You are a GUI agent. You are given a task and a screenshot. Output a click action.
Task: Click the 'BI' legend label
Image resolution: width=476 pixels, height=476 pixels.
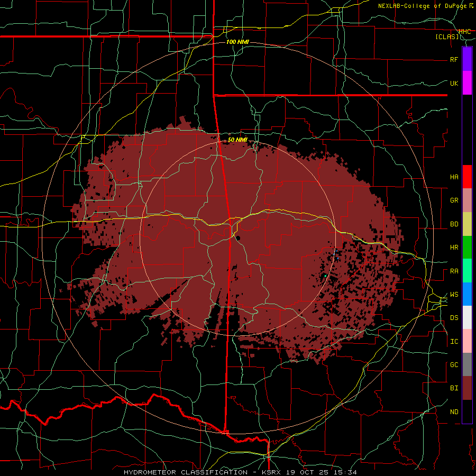(x=454, y=388)
